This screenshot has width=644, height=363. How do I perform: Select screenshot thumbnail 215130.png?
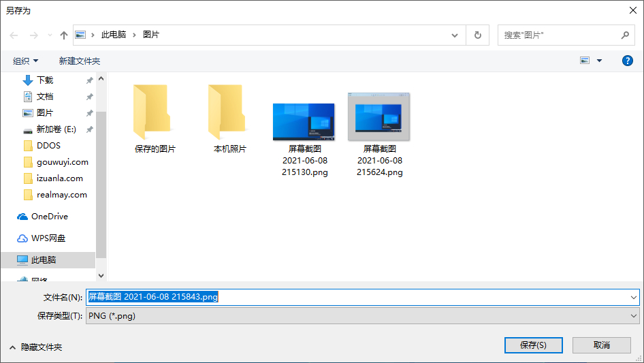tap(304, 140)
